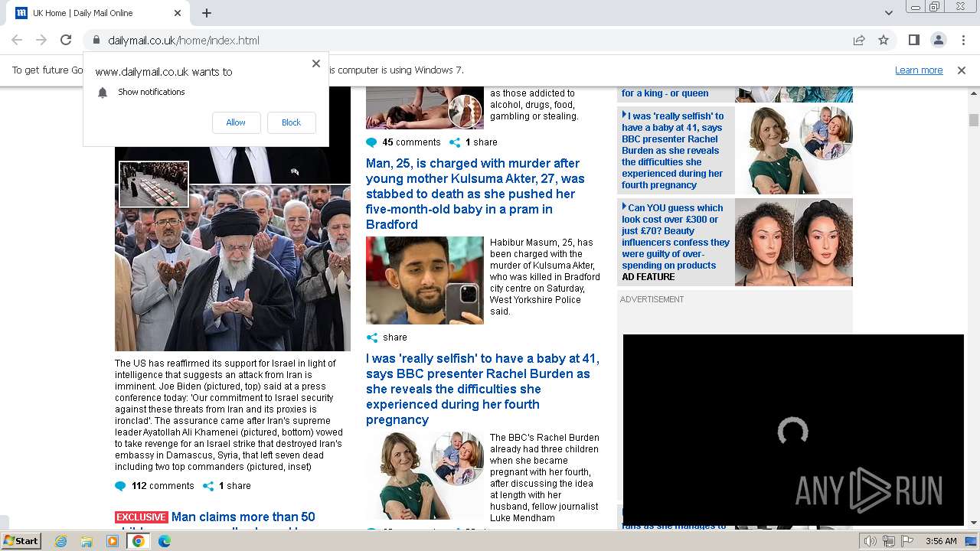Viewport: 980px width, 551px height.
Task: Open beauty influencers look comparison photo
Action: tap(794, 243)
